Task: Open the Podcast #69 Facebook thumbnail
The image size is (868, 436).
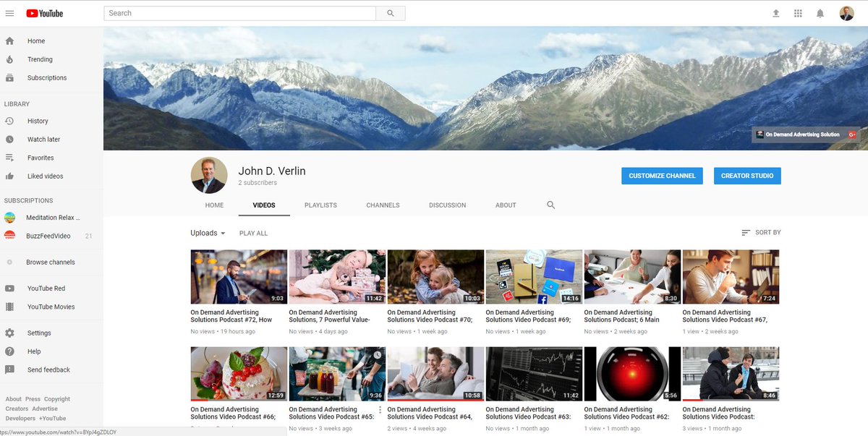Action: pos(534,277)
